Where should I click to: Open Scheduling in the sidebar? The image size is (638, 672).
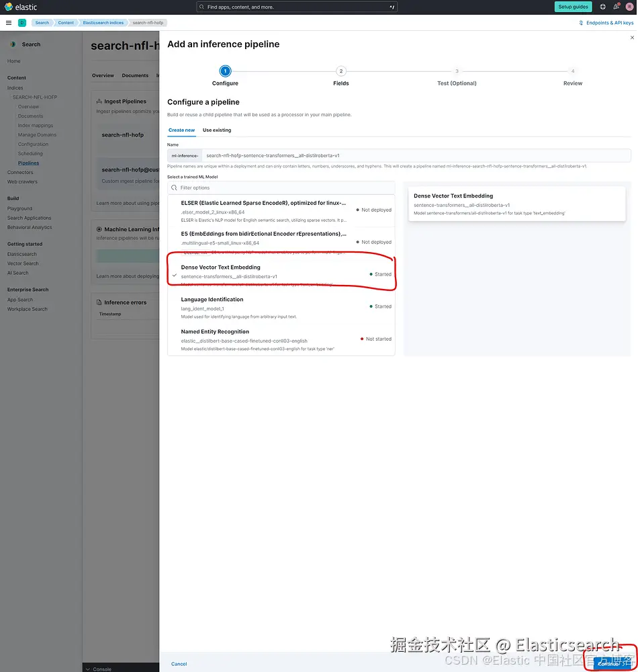tap(30, 154)
